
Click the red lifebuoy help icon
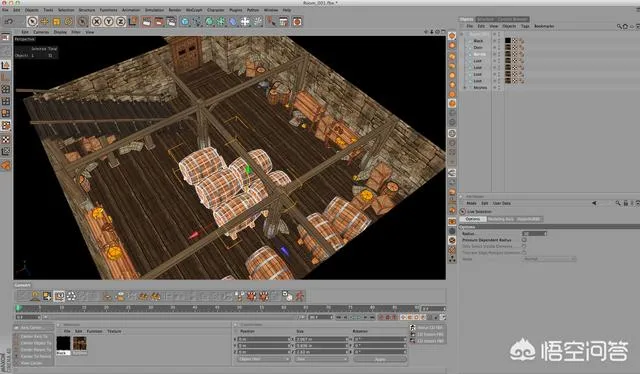click(x=297, y=21)
